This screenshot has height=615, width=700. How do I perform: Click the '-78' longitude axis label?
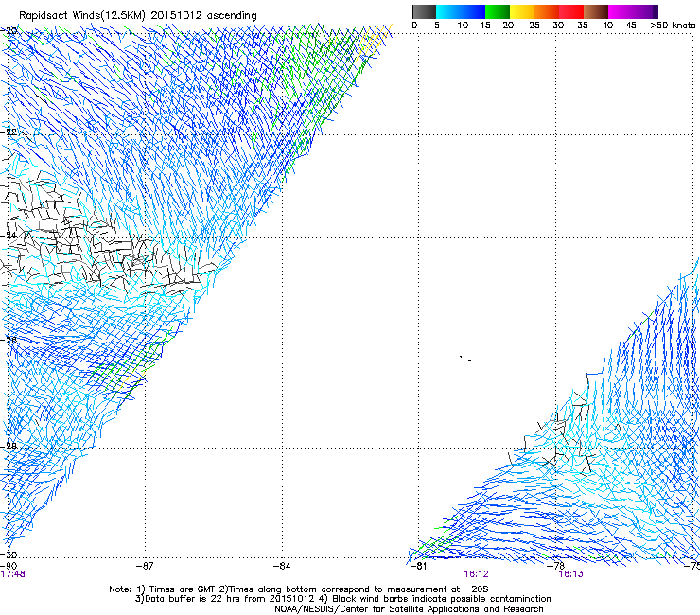[556, 566]
